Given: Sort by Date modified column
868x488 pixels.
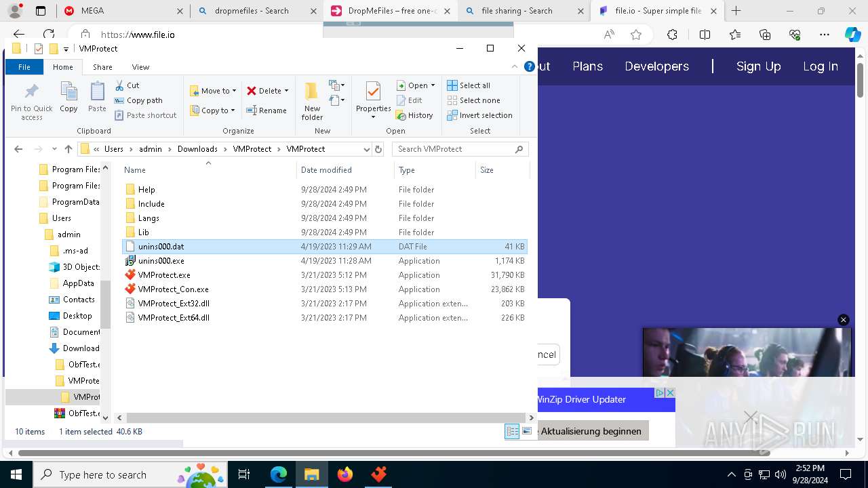Looking at the screenshot, I should point(344,170).
